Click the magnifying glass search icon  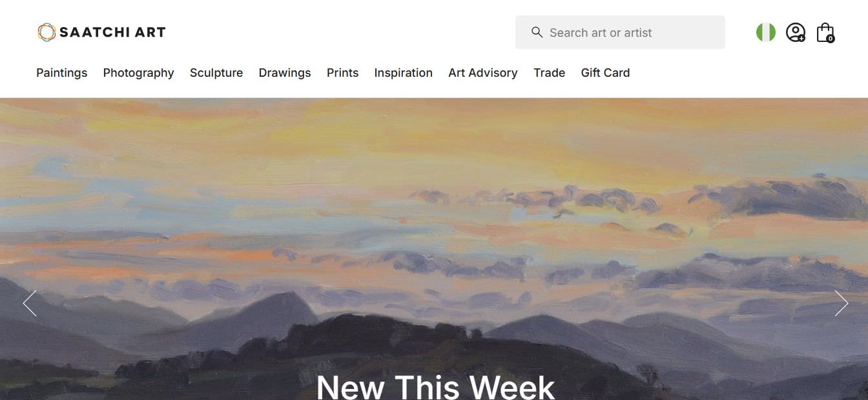[537, 32]
